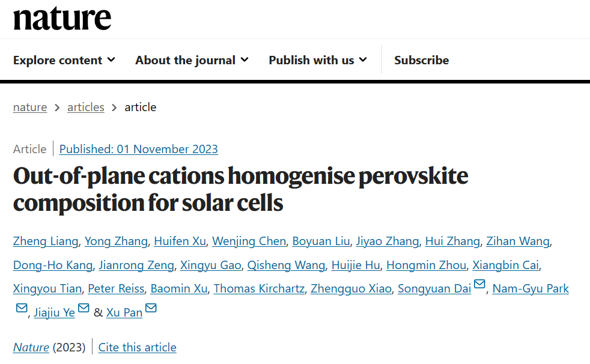590x364 pixels.
Task: Click envelope icon next to Songyuan Dai
Action: (479, 285)
